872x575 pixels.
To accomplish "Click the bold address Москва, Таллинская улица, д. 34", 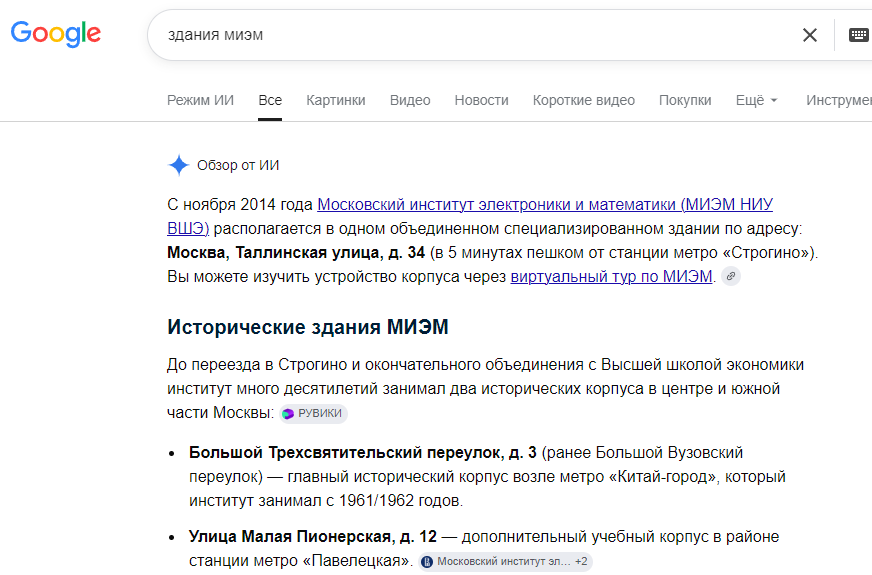I will tap(296, 252).
